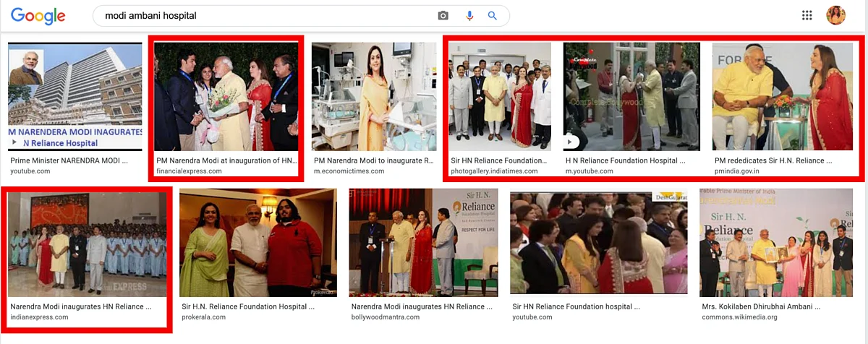Start voice search with microphone icon

point(469,16)
